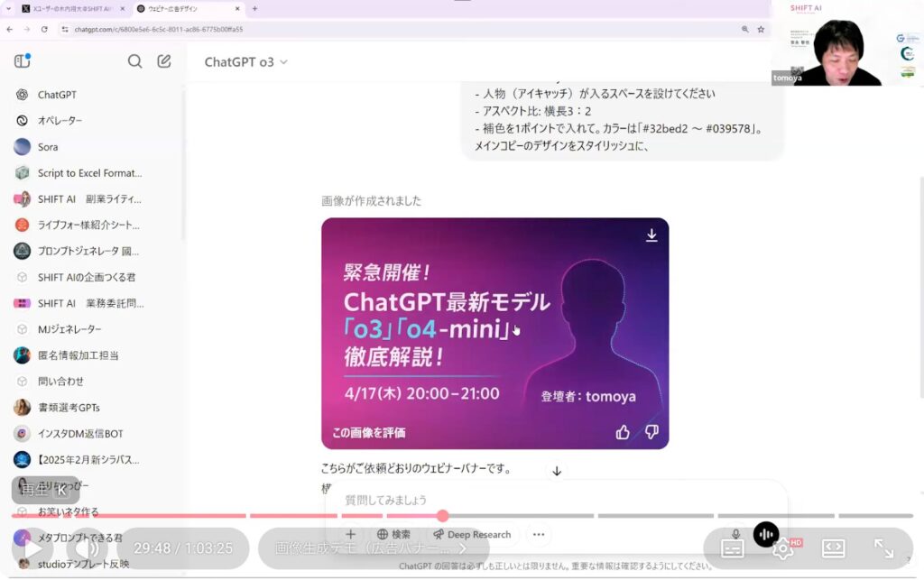This screenshot has height=580, width=924.
Task: Download the generated webinar banner image
Action: click(x=651, y=235)
